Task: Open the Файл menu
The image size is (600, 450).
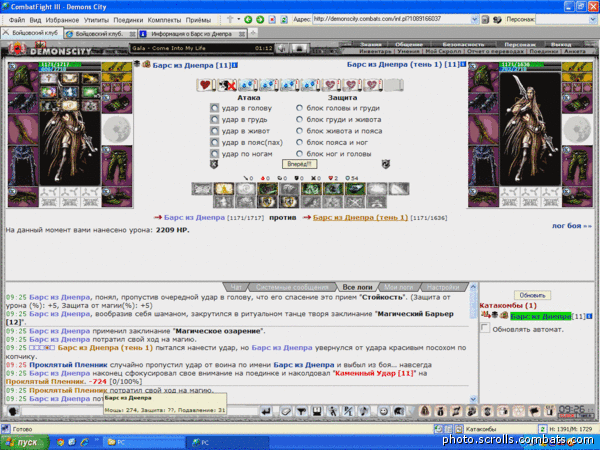Action: pyautogui.click(x=16, y=20)
